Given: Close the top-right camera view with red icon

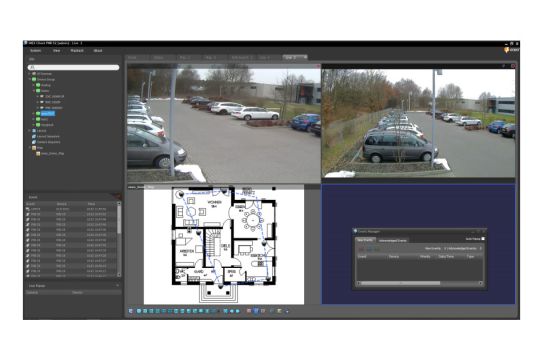Looking at the screenshot, I should (x=513, y=66).
